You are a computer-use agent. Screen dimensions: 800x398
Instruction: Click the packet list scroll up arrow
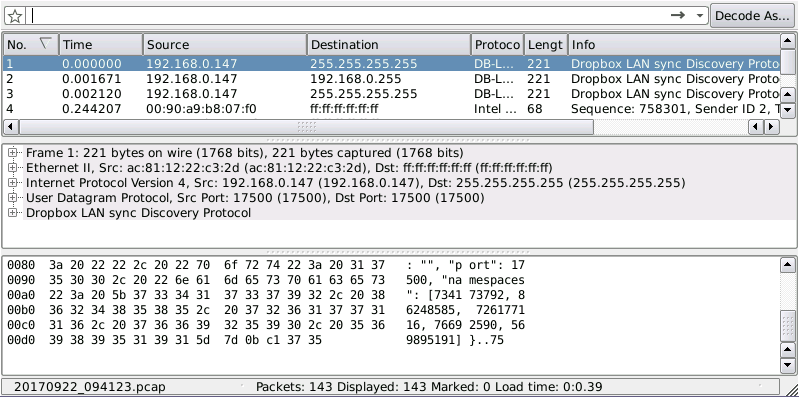click(x=788, y=41)
